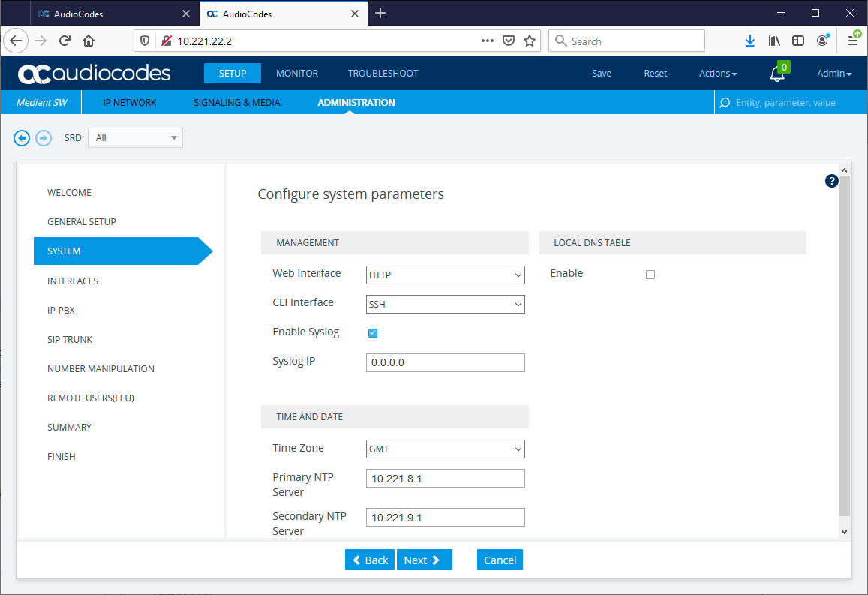Open the IP NETWORK menu
Screen dimensions: 868x595
[x=130, y=102]
